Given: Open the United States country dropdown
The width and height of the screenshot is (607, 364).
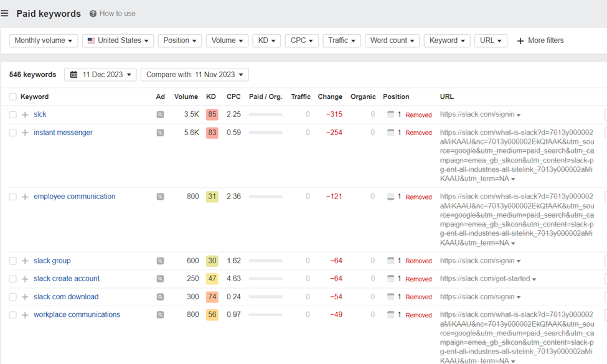Looking at the screenshot, I should (118, 40).
